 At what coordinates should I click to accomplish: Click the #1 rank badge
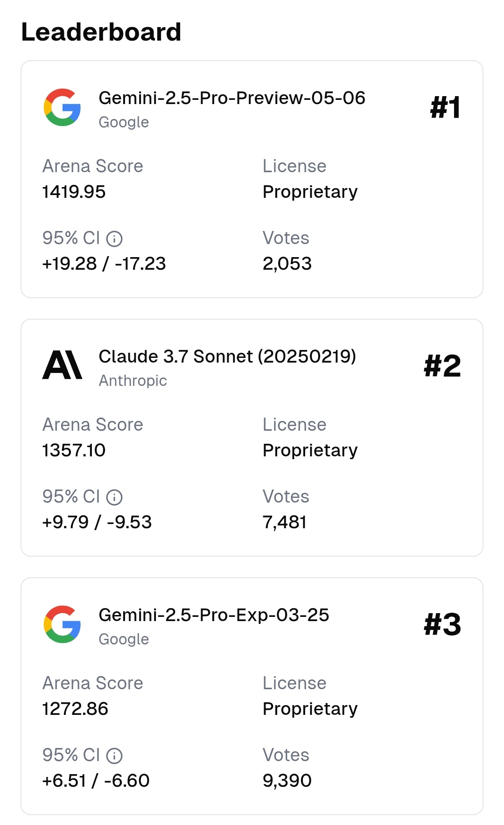point(445,107)
